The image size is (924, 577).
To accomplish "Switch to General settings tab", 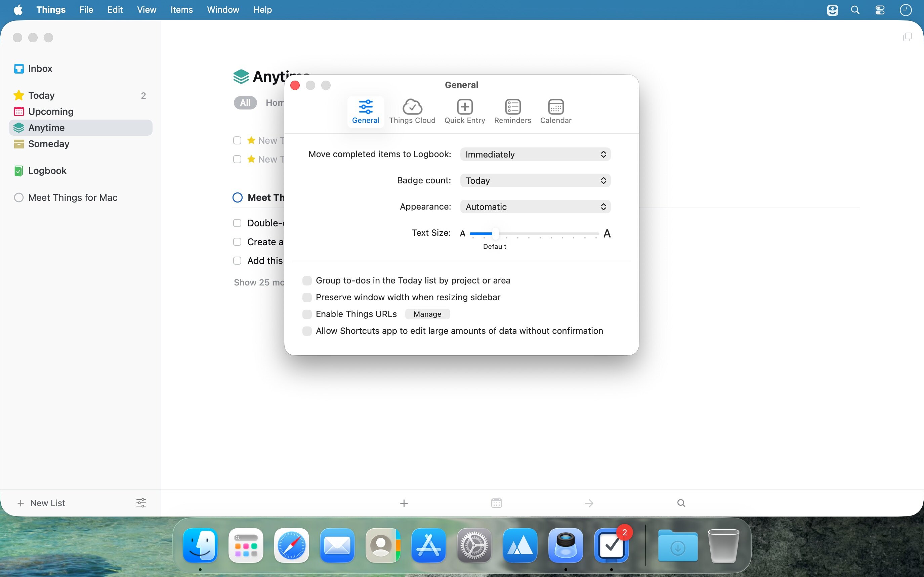I will [x=366, y=112].
